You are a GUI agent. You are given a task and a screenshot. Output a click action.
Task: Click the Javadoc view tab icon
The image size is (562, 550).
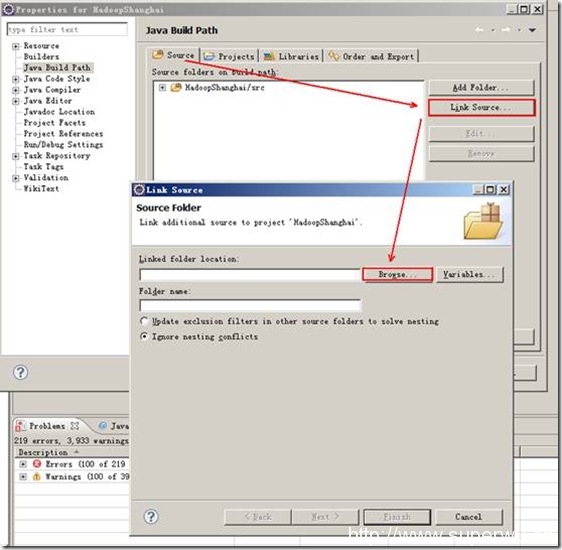(103, 426)
